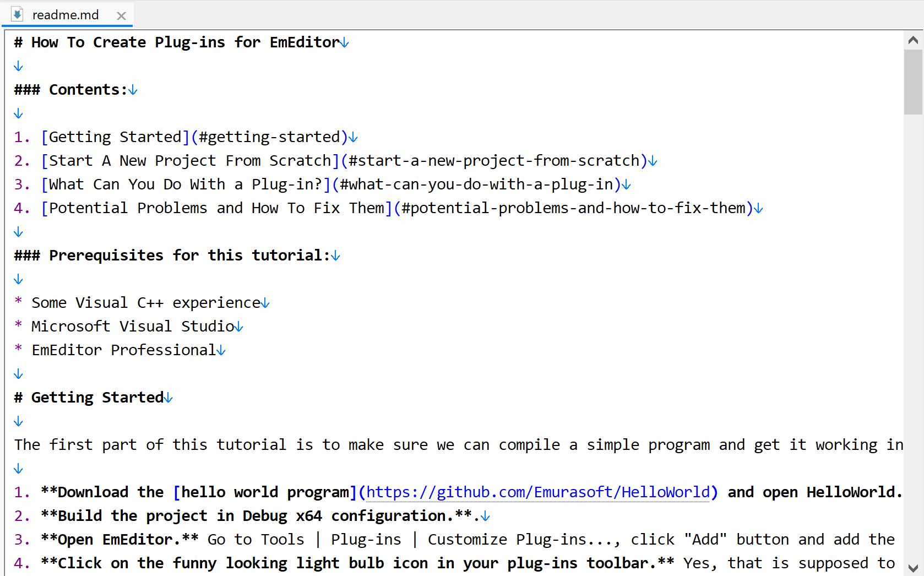
Task: Click the 'Prerequisites for this tutorial:' heading
Action: 189,256
